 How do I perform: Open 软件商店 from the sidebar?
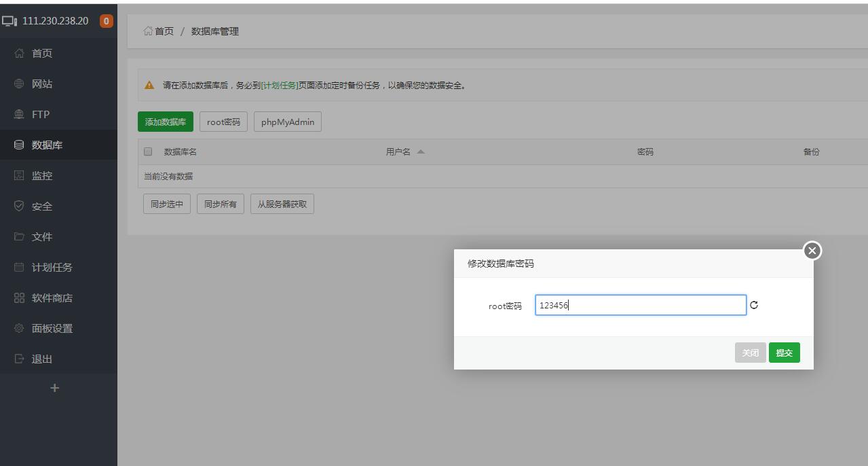tap(52, 298)
